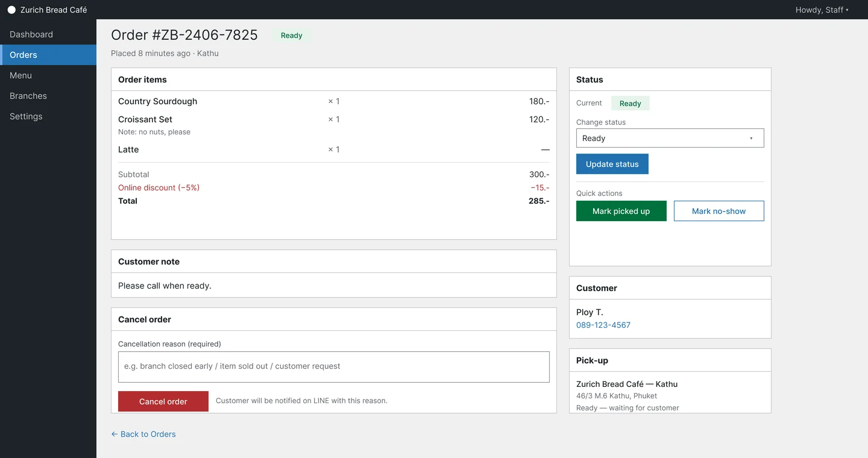Click the red Cancel order button
Screen dimensions: 868x458
(x=163, y=401)
